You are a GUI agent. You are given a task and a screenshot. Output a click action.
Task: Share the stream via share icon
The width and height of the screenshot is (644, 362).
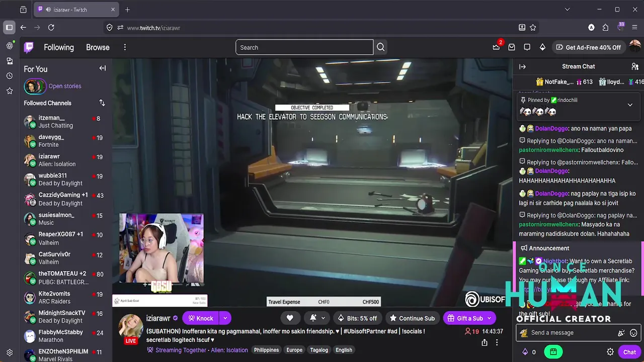click(485, 342)
